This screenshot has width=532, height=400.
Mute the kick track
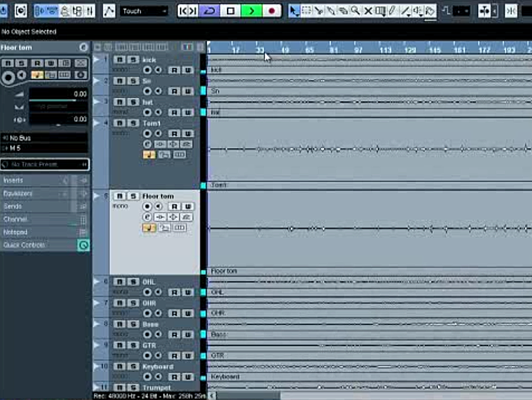pyautogui.click(x=119, y=59)
